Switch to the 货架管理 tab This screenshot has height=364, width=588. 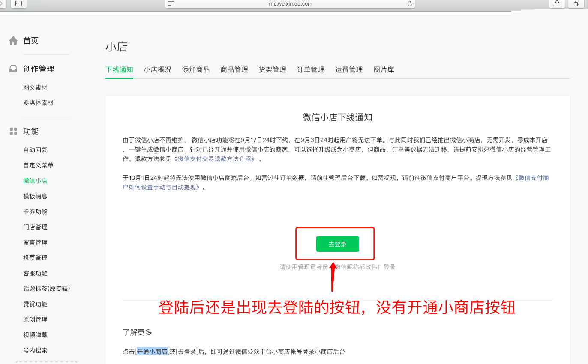pyautogui.click(x=272, y=69)
